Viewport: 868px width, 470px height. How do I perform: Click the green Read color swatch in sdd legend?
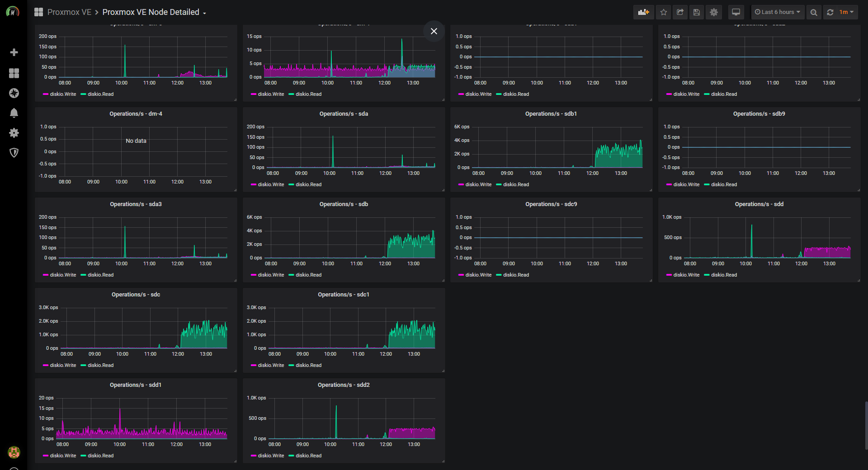coord(707,275)
